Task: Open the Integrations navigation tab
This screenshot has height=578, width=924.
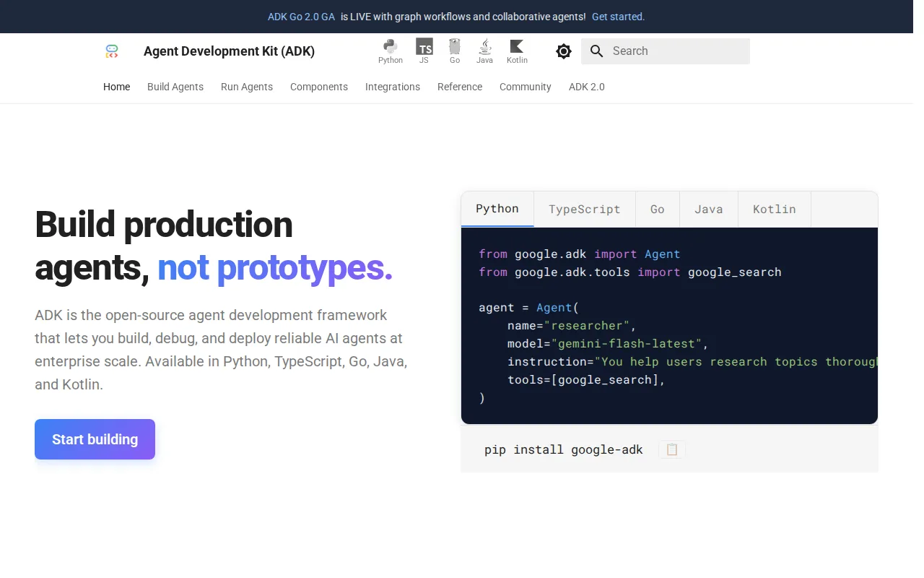Action: click(393, 87)
